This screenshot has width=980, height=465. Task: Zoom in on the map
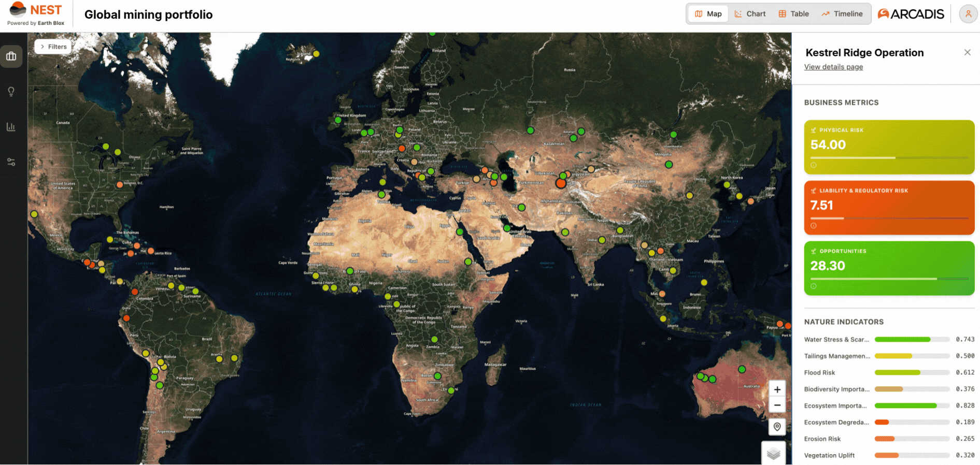[x=777, y=389]
